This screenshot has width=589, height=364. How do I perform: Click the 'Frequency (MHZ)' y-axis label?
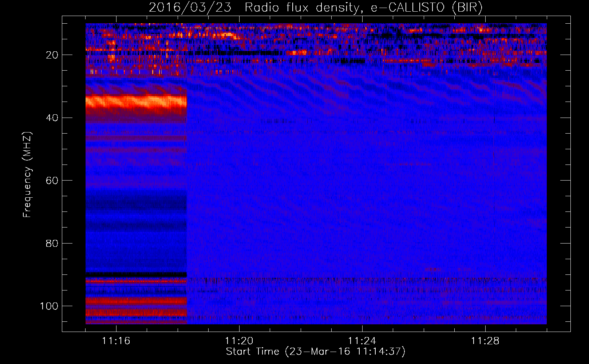pos(27,174)
